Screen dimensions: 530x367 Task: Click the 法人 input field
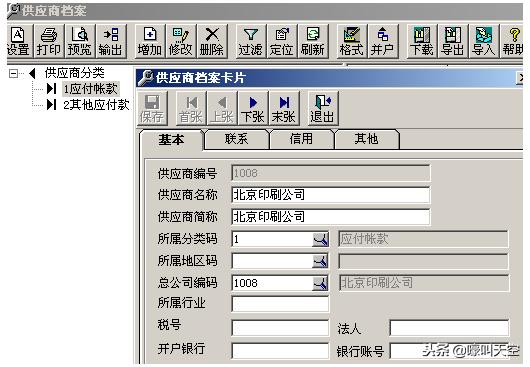[x=449, y=328]
